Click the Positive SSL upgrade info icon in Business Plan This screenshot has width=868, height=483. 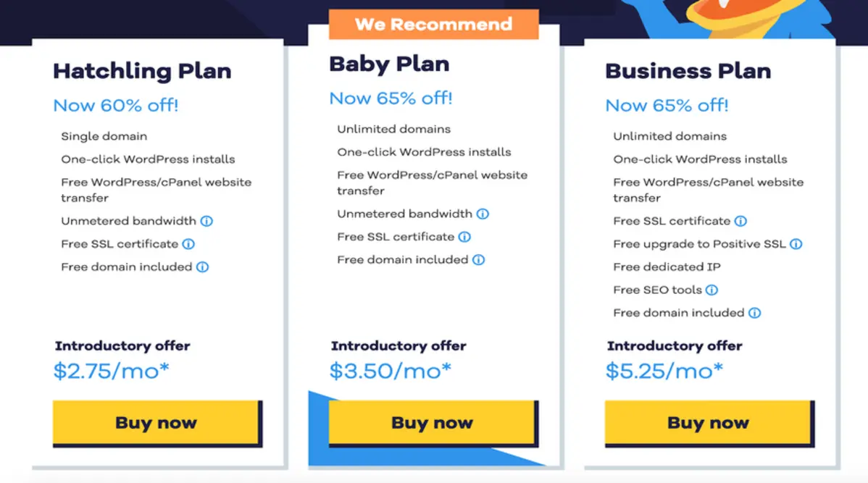797,244
